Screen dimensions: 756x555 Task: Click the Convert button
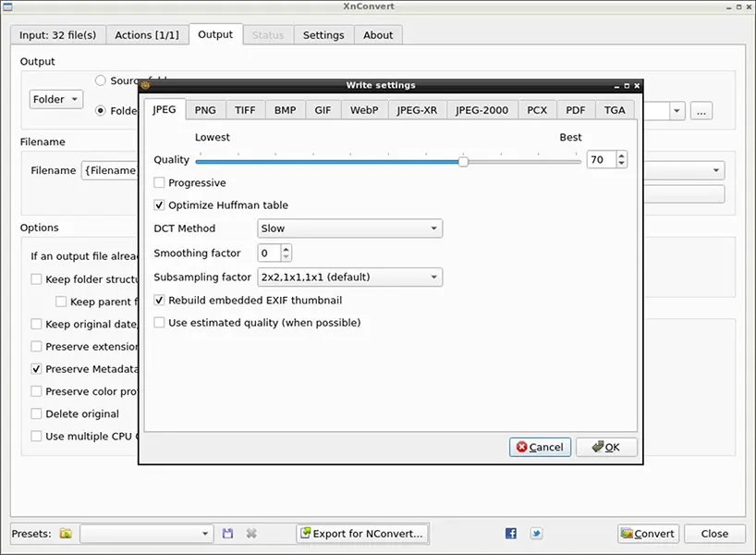tap(648, 534)
